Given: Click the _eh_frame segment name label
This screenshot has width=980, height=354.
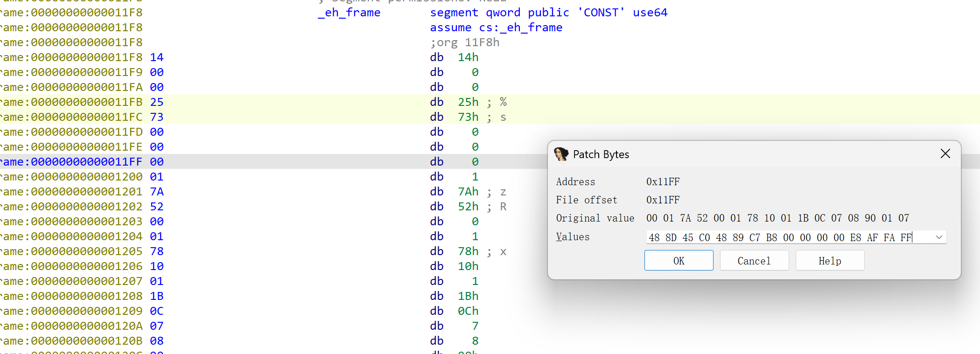Looking at the screenshot, I should 349,13.
